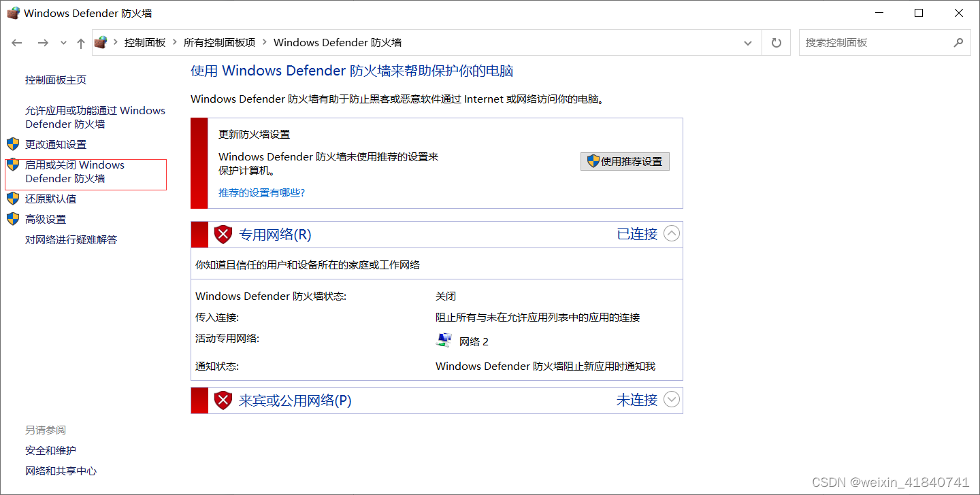The width and height of the screenshot is (980, 495).
Task: Expand the chevron after 所有控制面板项 breadcrumb
Action: coord(265,42)
